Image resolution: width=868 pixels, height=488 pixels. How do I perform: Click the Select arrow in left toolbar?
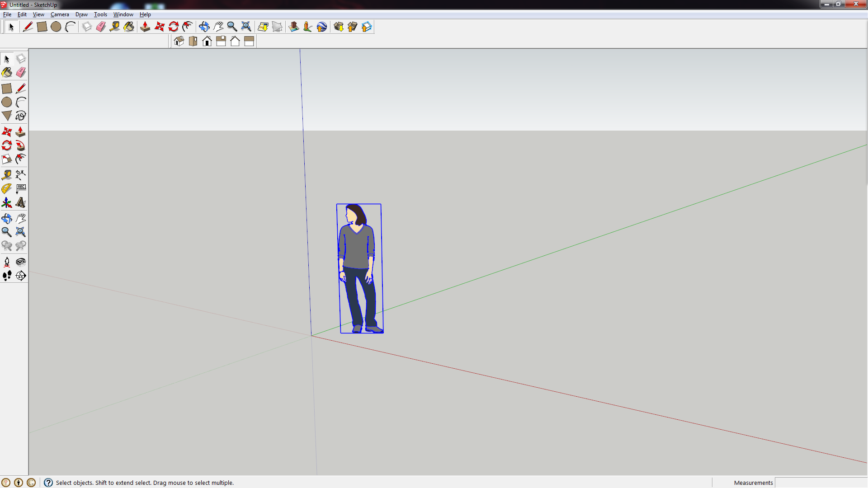pyautogui.click(x=7, y=59)
